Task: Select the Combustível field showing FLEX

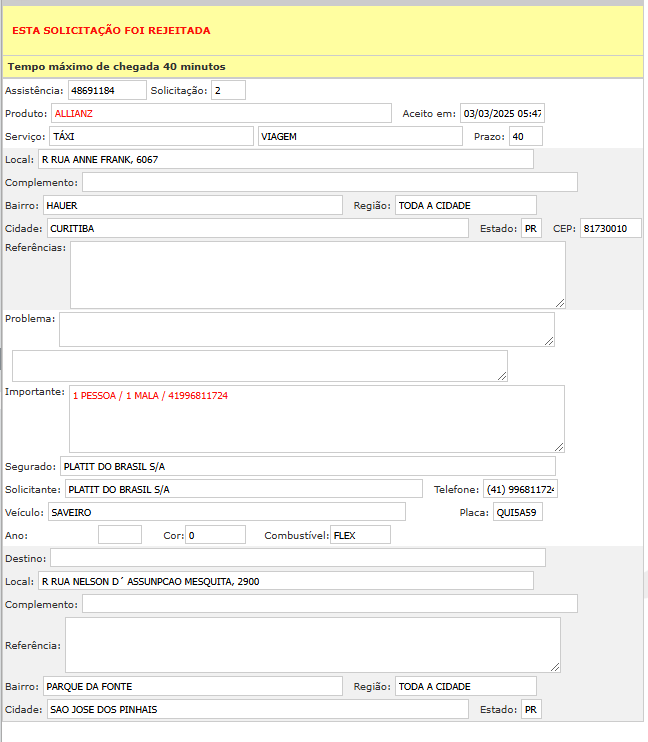Action: (360, 535)
